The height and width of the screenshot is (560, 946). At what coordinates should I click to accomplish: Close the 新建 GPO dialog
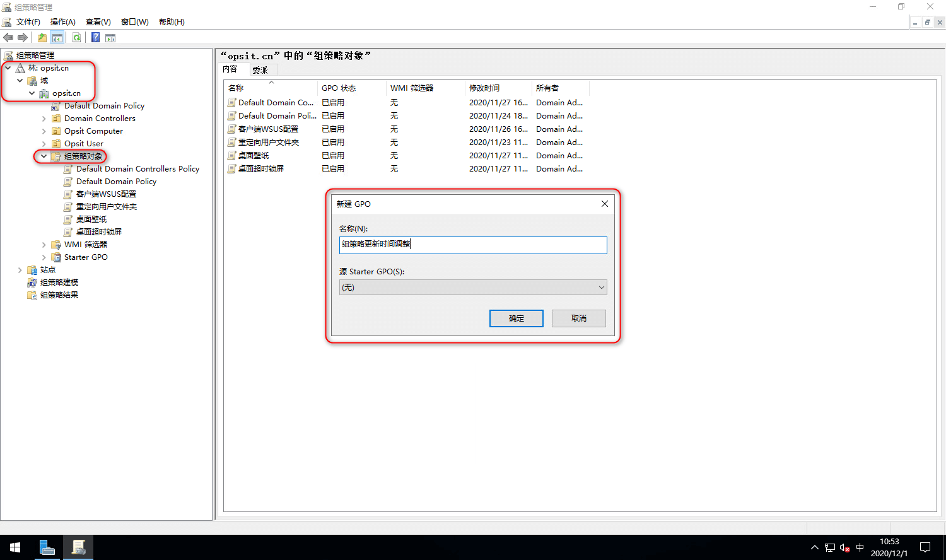[605, 204]
